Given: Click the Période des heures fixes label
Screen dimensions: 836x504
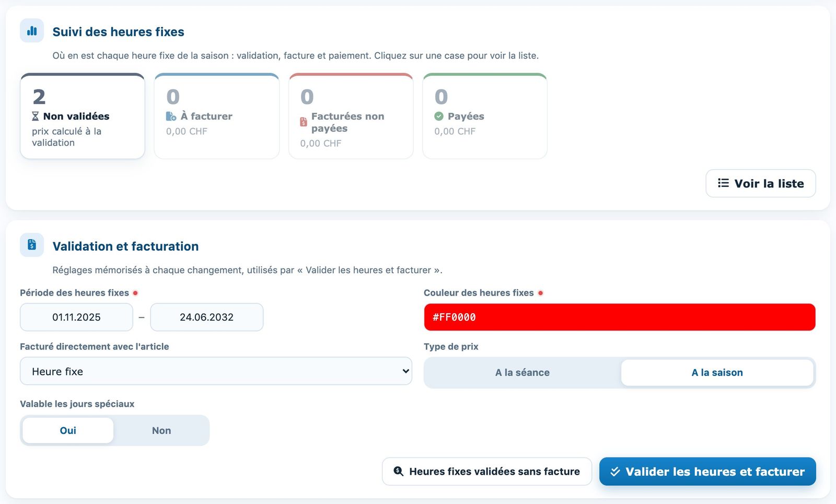Looking at the screenshot, I should (74, 293).
